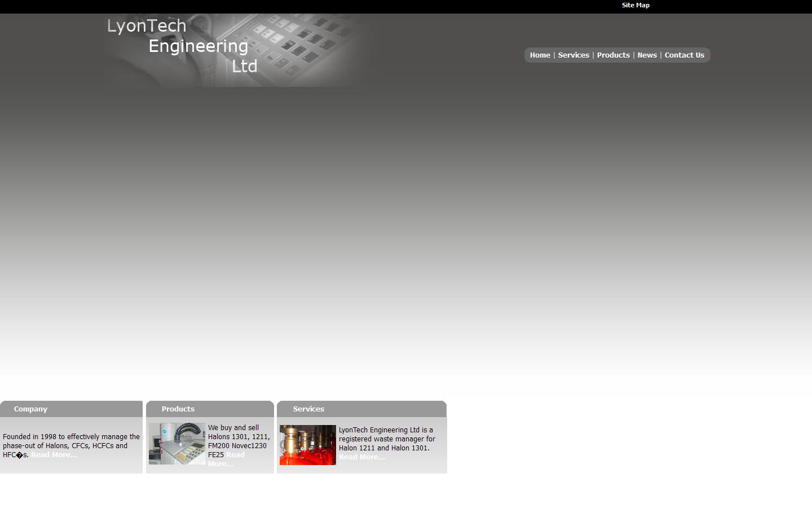The height and width of the screenshot is (508, 812).
Task: Click the Products panel header
Action: point(178,409)
